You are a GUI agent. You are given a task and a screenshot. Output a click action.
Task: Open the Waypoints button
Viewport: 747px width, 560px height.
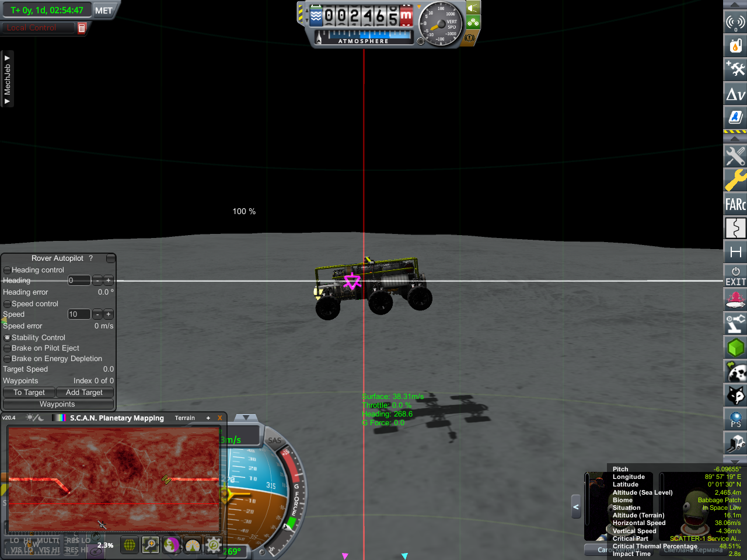[57, 404]
